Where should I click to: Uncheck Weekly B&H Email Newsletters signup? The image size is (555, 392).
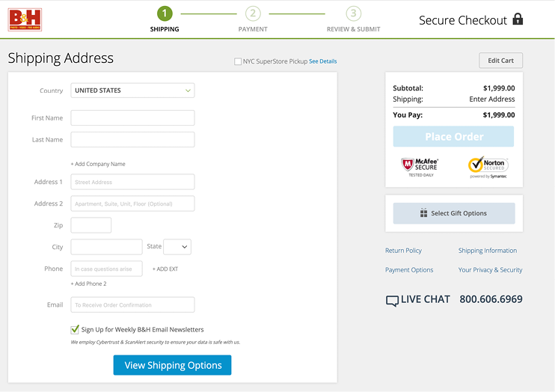tap(75, 329)
